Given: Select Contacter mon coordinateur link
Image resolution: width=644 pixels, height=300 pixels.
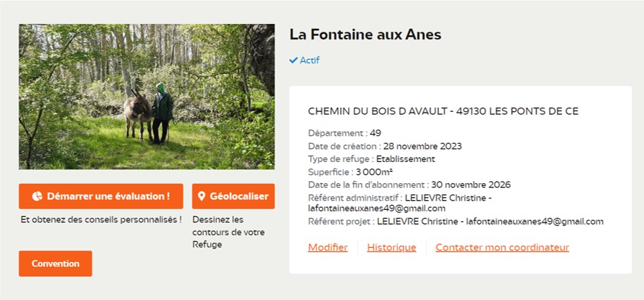Looking at the screenshot, I should click(502, 247).
